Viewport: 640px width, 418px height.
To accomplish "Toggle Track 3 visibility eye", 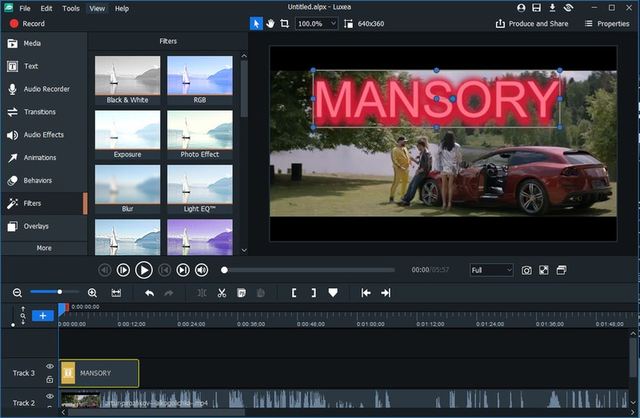I will tap(50, 367).
